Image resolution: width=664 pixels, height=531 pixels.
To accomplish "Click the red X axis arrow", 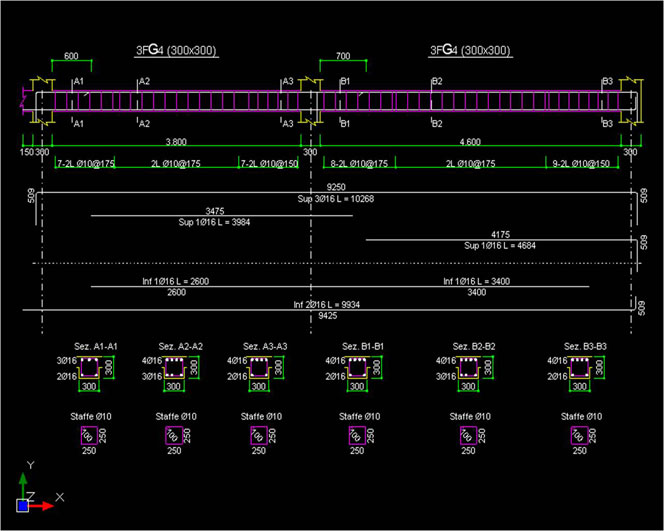I will click(x=42, y=506).
